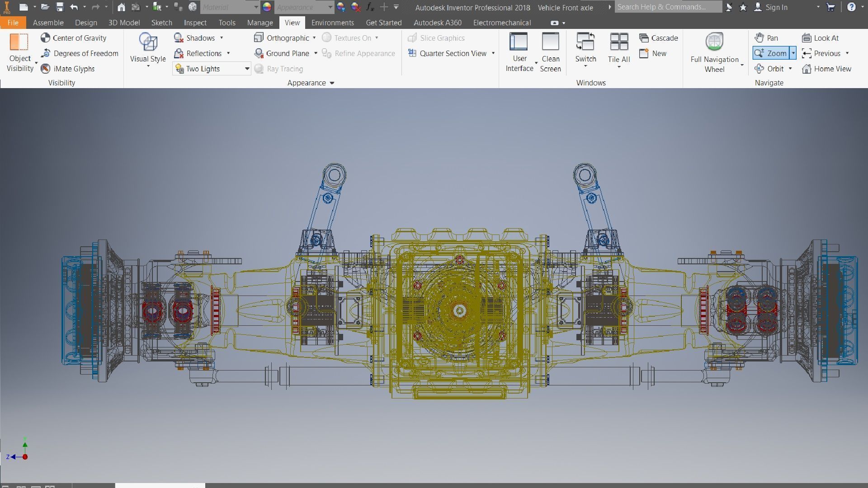Click the Center of Gravity icon

click(x=45, y=38)
